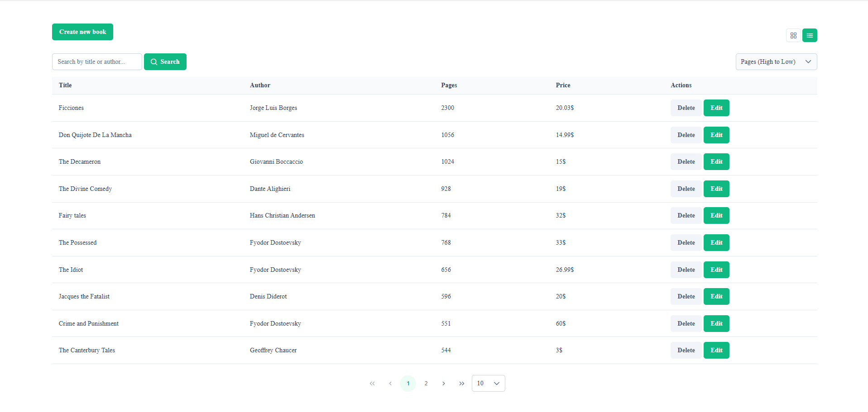Click The Divine Comedy title
868x412 pixels.
(x=85, y=189)
